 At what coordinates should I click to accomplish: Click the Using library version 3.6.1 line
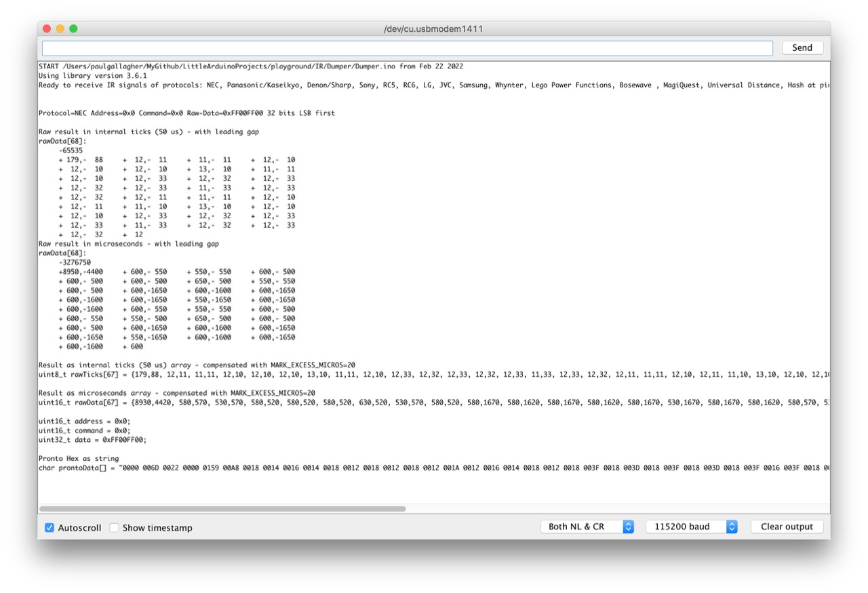(92, 76)
